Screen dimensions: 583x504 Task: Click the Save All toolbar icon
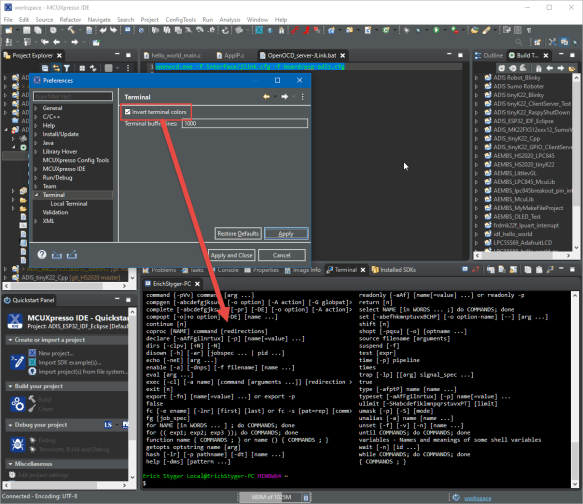38,30
